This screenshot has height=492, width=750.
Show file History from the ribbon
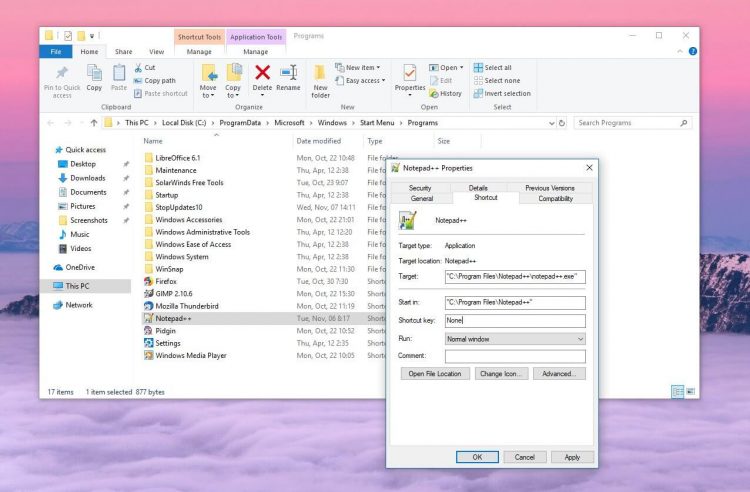coord(445,94)
